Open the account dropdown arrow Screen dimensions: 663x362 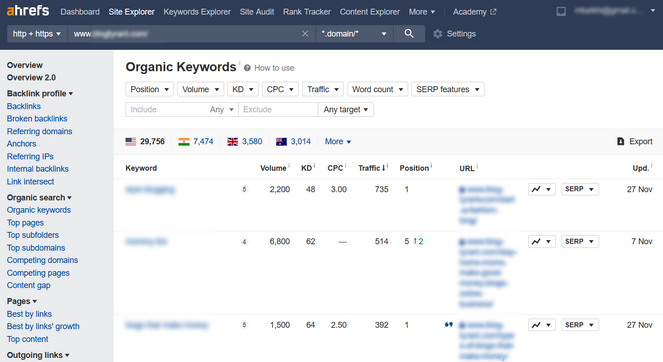tap(652, 11)
